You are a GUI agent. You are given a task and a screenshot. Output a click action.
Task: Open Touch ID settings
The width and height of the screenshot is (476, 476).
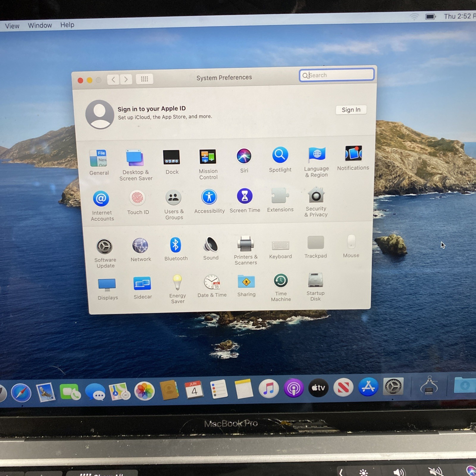click(x=137, y=198)
